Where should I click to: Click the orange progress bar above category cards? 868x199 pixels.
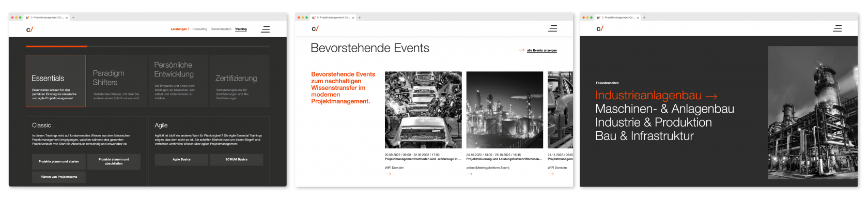click(56, 47)
